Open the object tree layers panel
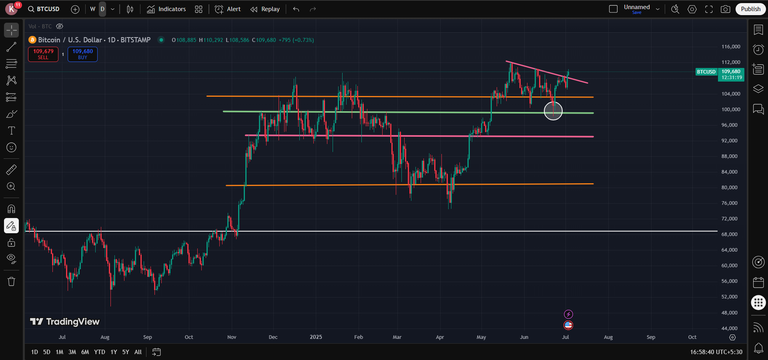This screenshot has width=768, height=360. [758, 89]
